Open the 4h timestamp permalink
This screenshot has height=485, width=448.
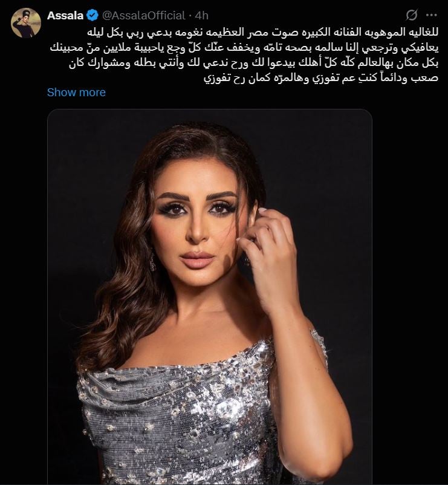(201, 16)
